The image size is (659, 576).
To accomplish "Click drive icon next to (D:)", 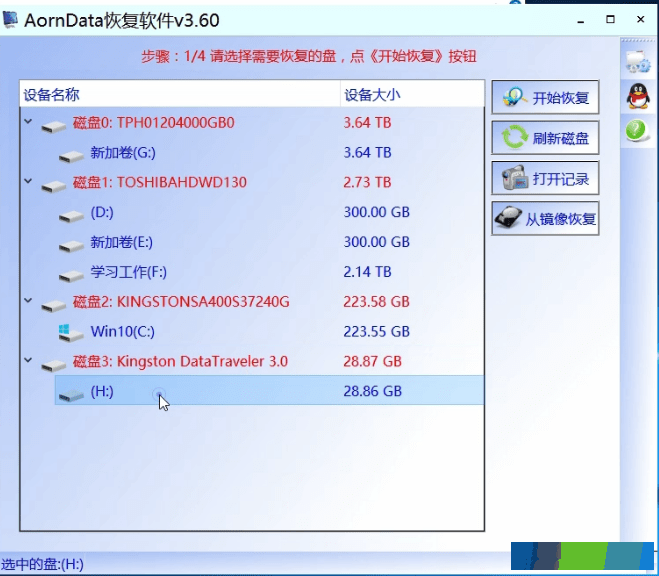I will tap(71, 216).
